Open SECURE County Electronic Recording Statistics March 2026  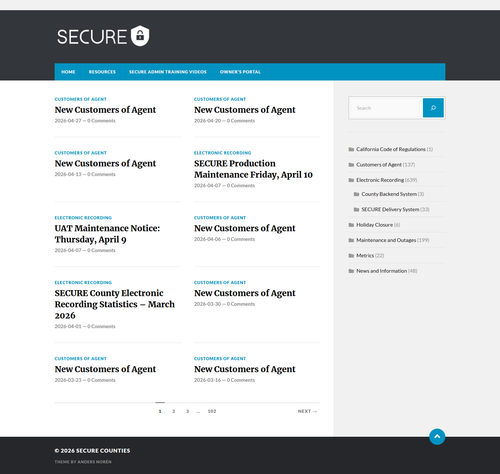pos(115,304)
